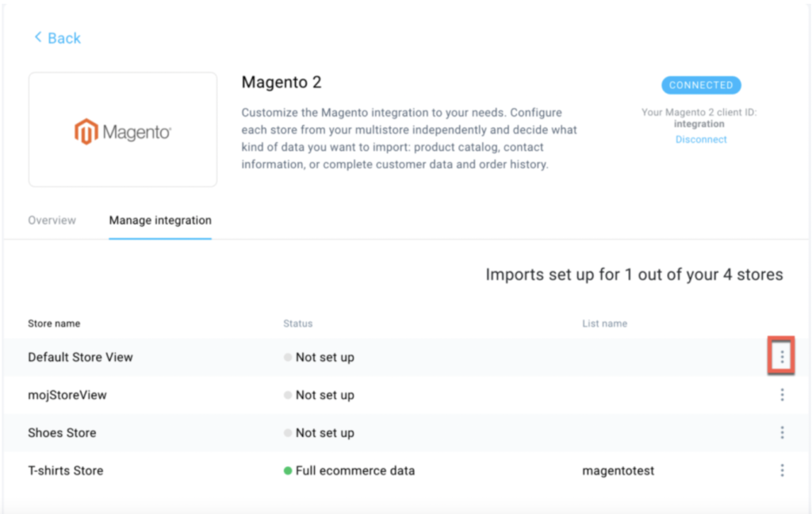Viewport: 812px width, 514px height.
Task: Click the Shoes Store name
Action: click(x=62, y=432)
